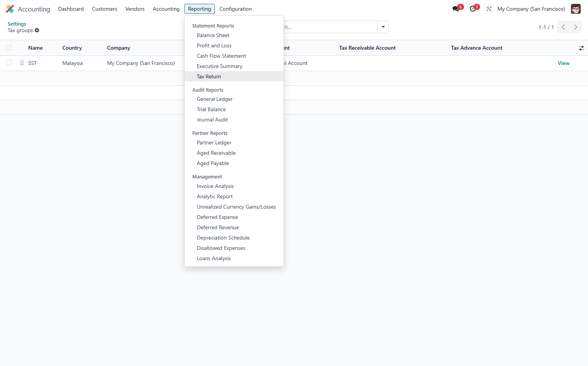Sort by the Company column header
Viewport: 588px width, 366px height.
119,48
